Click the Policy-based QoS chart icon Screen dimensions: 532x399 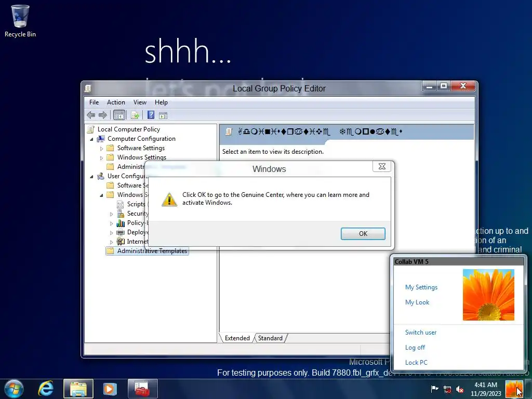tap(121, 223)
